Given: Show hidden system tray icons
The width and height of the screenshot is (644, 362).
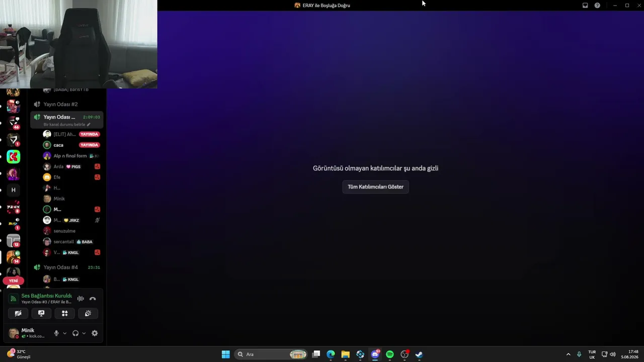Looking at the screenshot, I should pos(569,354).
